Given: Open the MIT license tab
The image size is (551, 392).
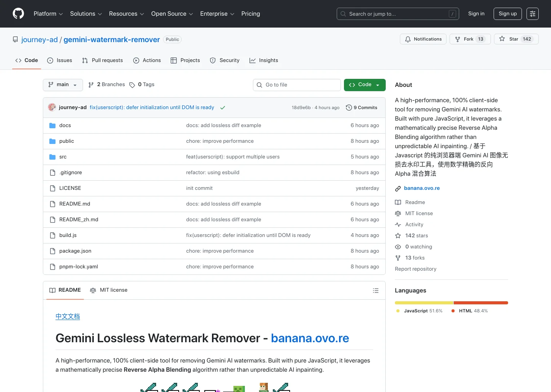Looking at the screenshot, I should tap(109, 290).
